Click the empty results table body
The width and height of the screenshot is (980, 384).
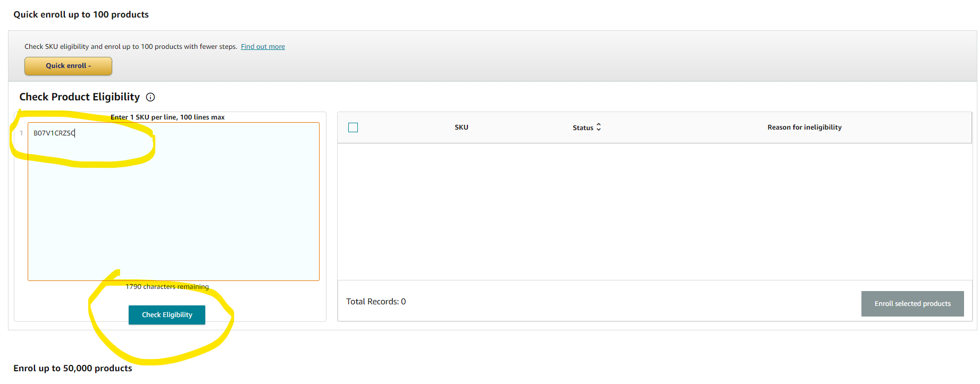point(654,211)
